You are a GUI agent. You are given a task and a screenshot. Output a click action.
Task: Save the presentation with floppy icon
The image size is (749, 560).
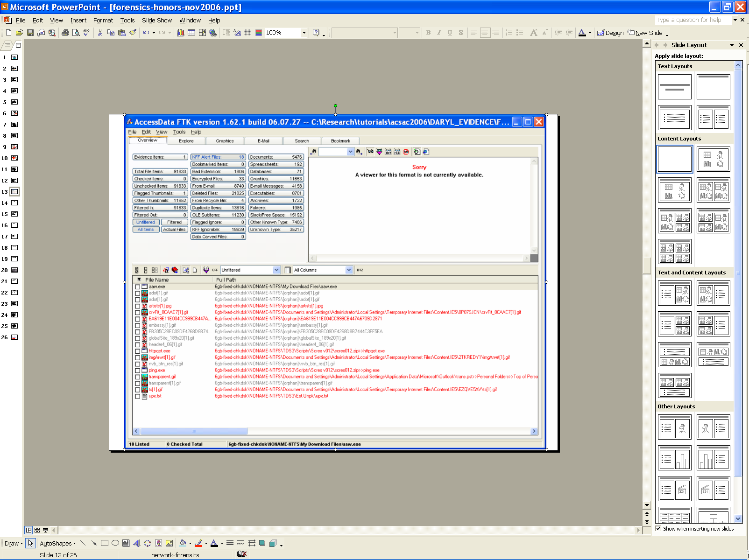[x=30, y=33]
